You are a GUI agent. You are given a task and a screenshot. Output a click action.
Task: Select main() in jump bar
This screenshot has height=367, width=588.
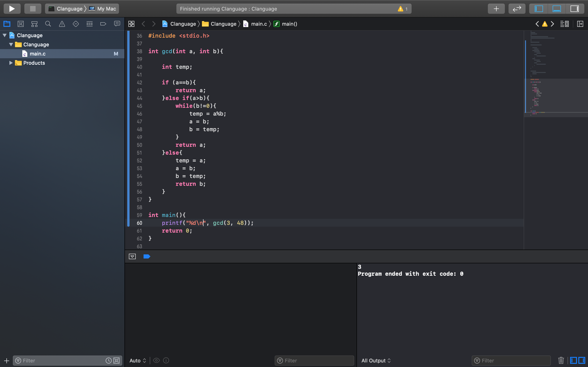tap(289, 24)
